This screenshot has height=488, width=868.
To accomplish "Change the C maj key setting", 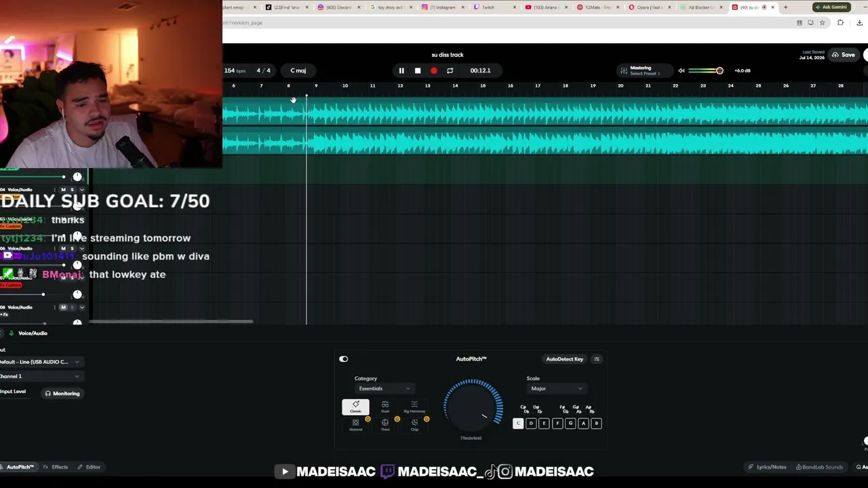I will coord(298,70).
